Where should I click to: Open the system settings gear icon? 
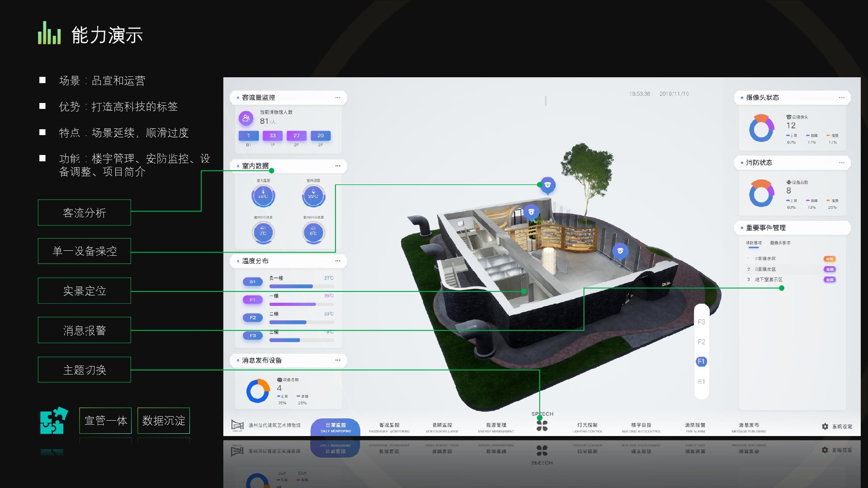(x=825, y=427)
